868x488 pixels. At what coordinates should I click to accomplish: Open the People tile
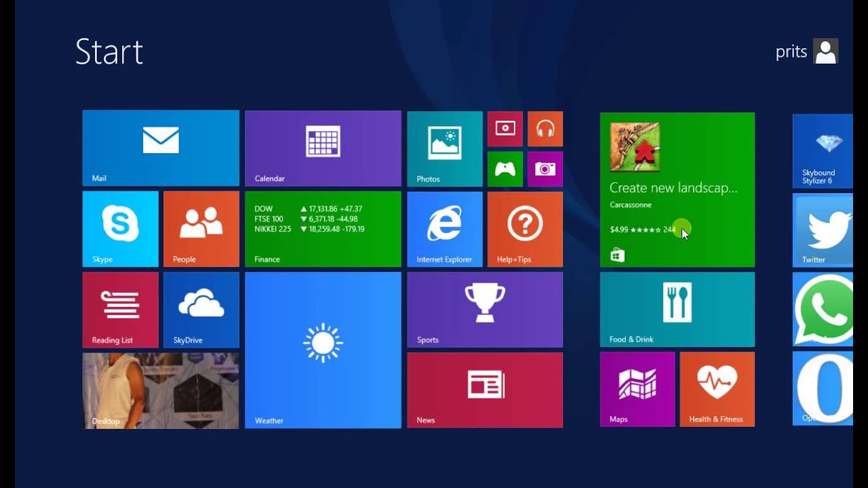(201, 229)
